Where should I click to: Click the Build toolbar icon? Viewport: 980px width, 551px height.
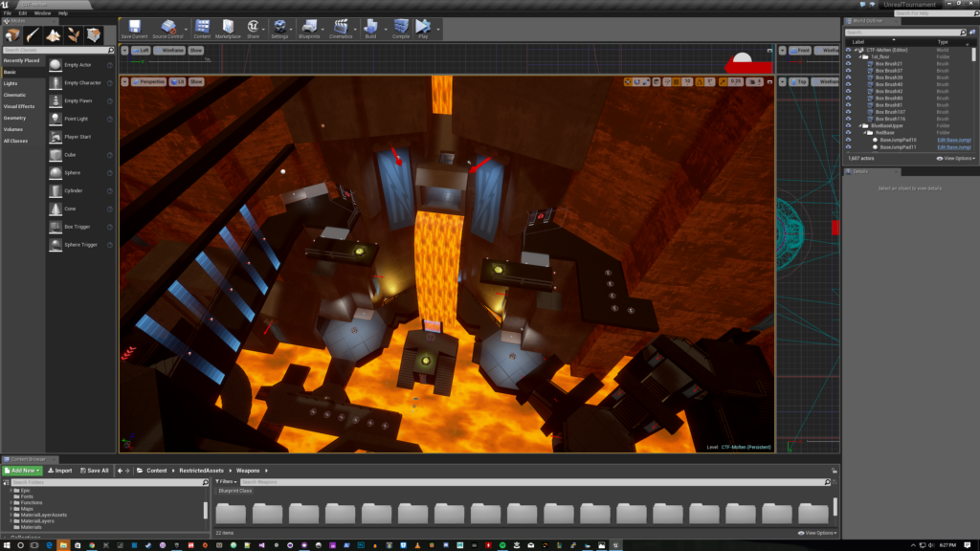(370, 26)
